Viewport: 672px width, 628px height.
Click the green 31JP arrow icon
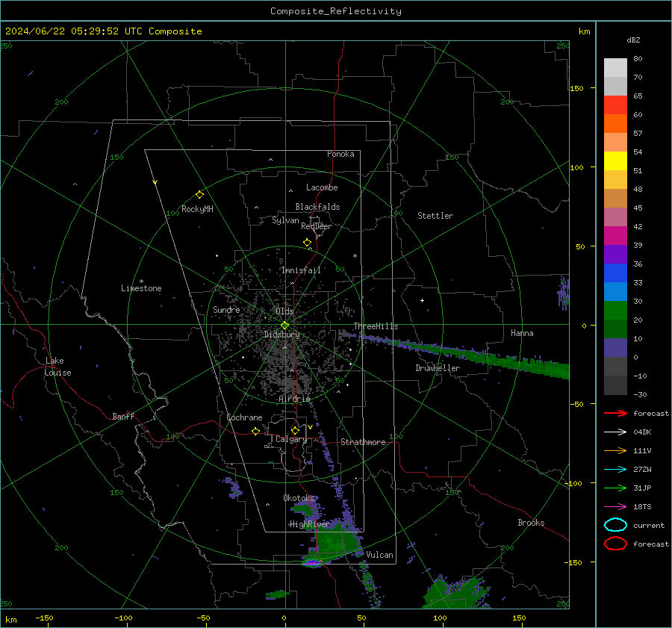click(x=615, y=488)
